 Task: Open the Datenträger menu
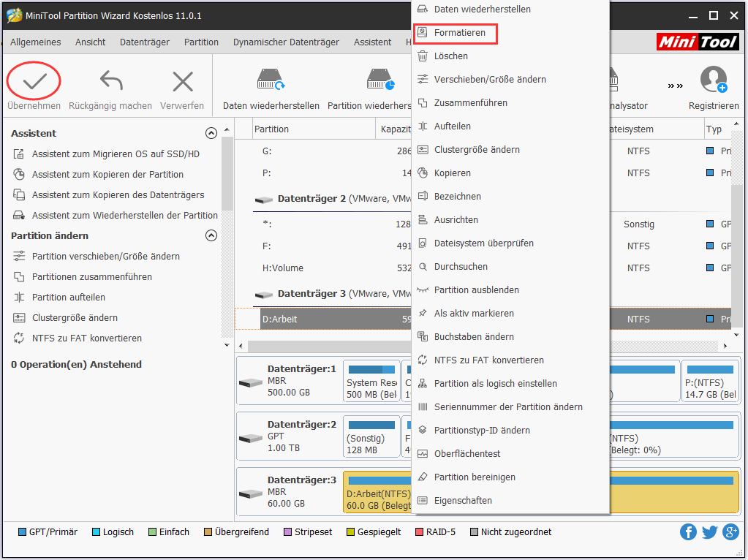145,42
